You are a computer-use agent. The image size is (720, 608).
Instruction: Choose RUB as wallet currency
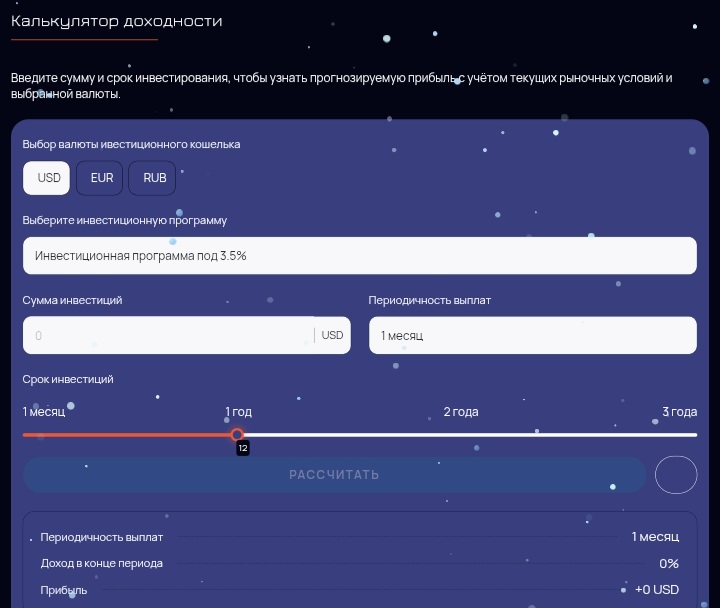pos(154,178)
